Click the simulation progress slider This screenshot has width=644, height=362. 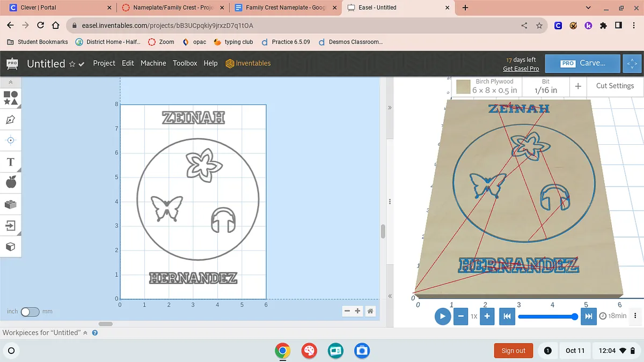pos(546,316)
